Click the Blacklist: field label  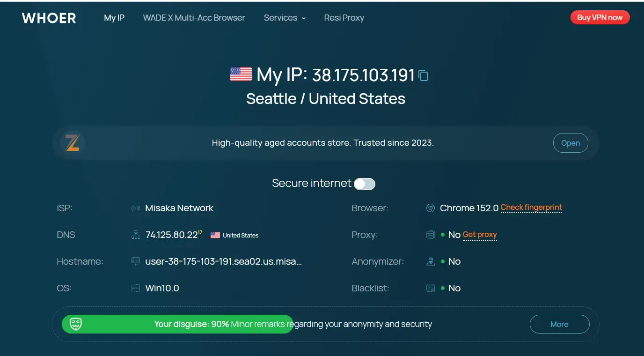(x=371, y=288)
